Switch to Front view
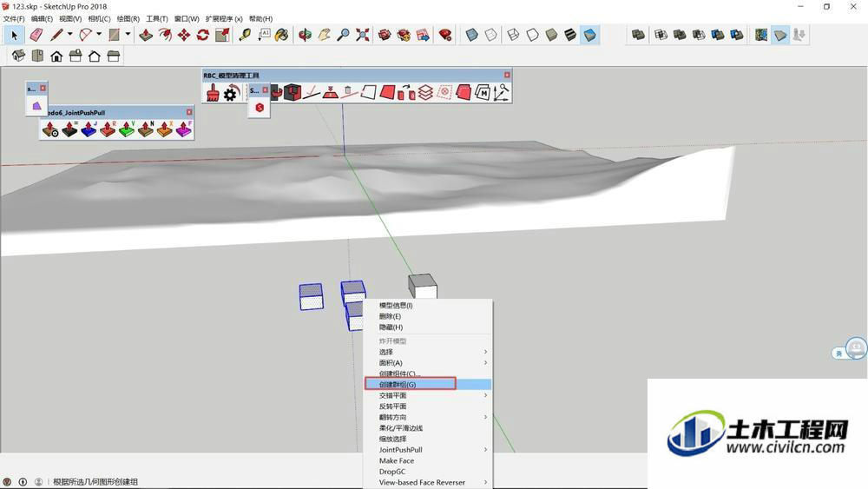 (x=56, y=56)
